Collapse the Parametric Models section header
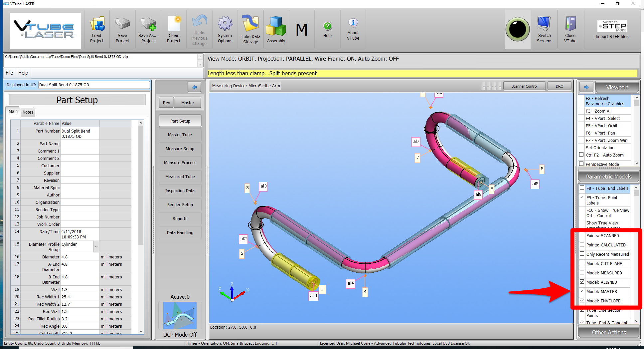The height and width of the screenshot is (349, 644). (x=608, y=176)
